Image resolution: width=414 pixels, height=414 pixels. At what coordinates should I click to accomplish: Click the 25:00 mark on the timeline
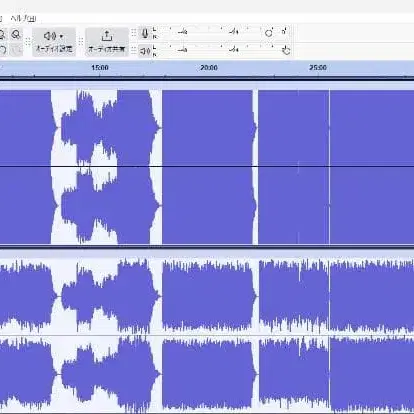click(x=318, y=68)
